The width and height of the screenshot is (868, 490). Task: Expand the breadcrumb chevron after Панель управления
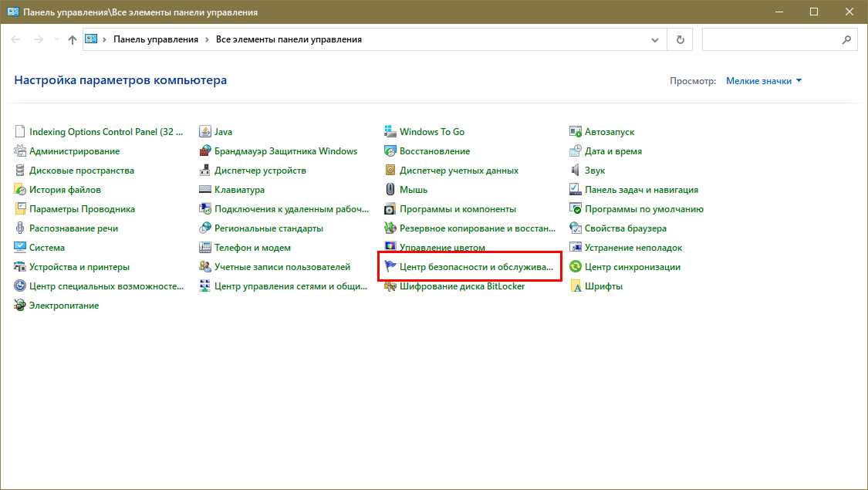pyautogui.click(x=207, y=39)
